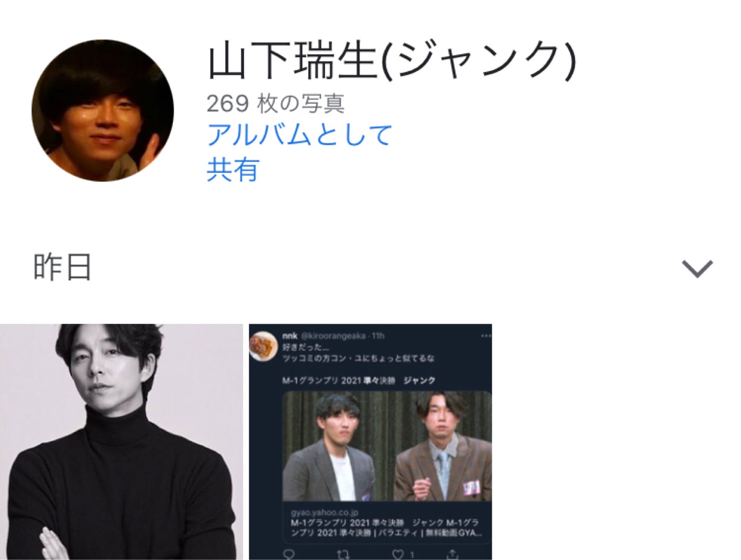The image size is (741, 560).
Task: Open the three-dots menu on nnk's tweet
Action: point(486,336)
